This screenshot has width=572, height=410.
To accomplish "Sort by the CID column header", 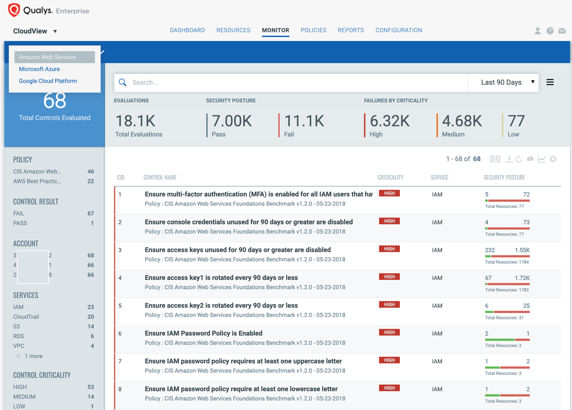I will pyautogui.click(x=120, y=177).
